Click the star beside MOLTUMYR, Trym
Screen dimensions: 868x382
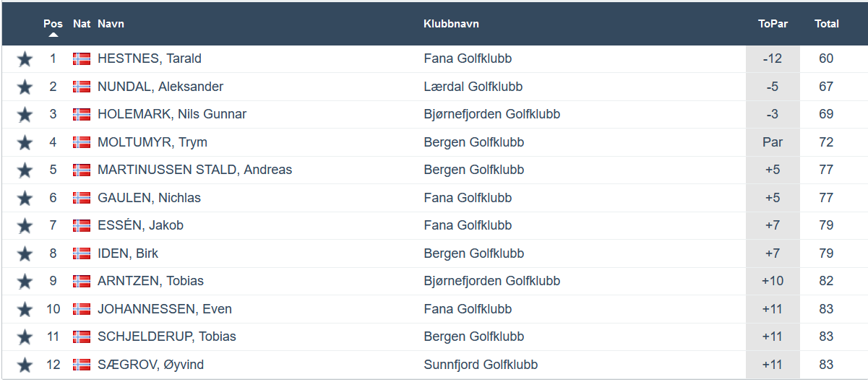(25, 143)
